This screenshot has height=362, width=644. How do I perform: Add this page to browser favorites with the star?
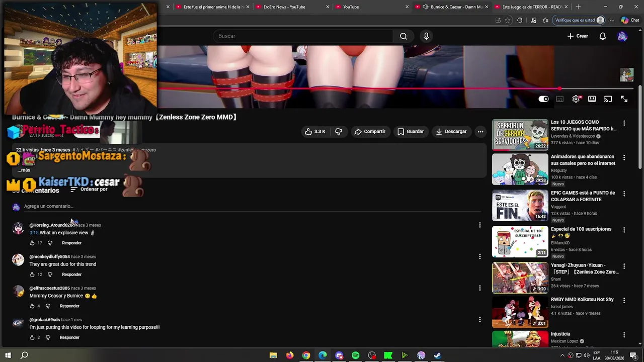pyautogui.click(x=508, y=20)
